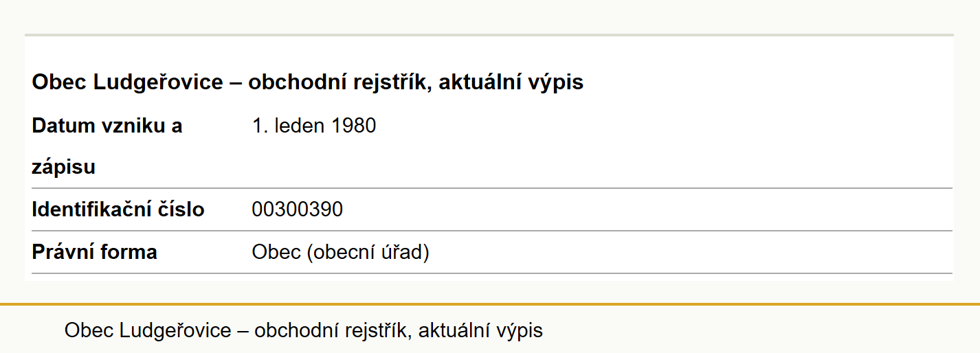Click the word 'zápisu' in the date label
The width and height of the screenshot is (980, 353).
pyautogui.click(x=63, y=168)
